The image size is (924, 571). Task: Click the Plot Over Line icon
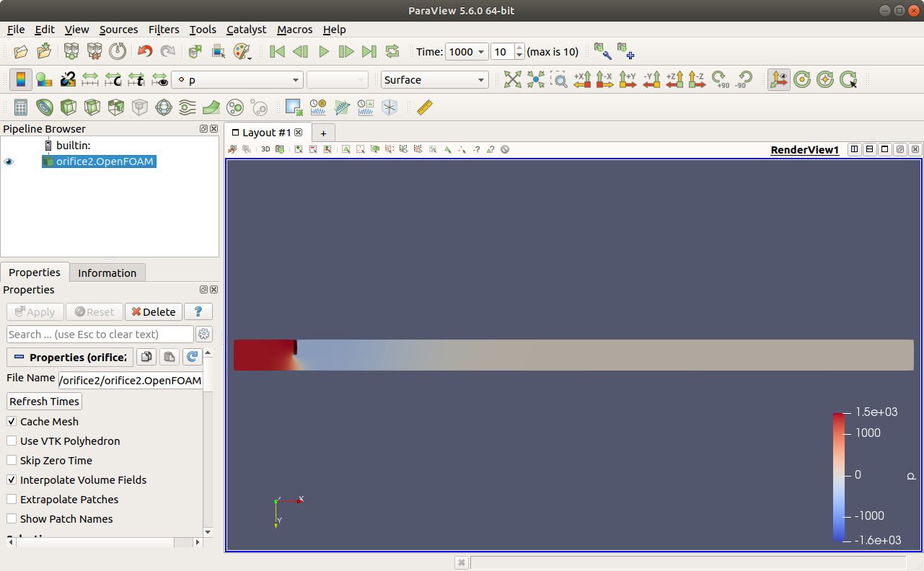pyautogui.click(x=342, y=107)
